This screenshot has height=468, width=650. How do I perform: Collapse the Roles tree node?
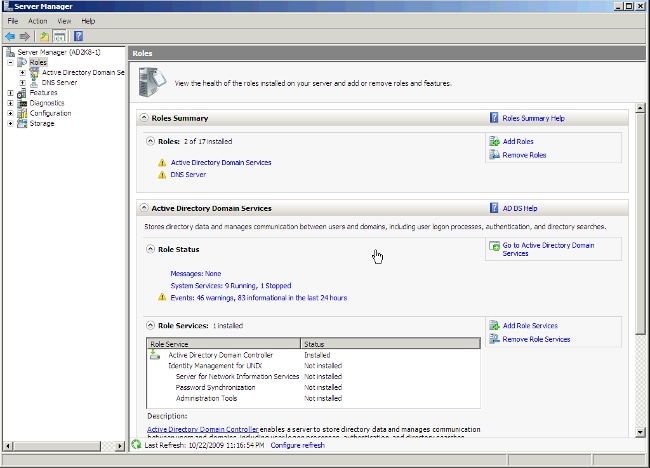click(10, 62)
